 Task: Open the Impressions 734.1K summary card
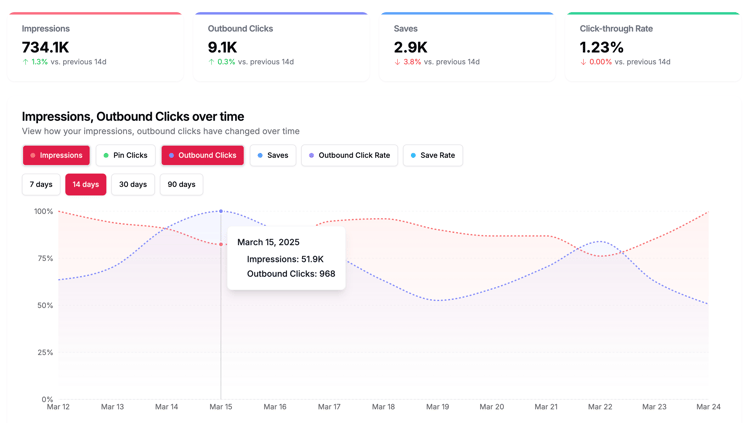(95, 46)
